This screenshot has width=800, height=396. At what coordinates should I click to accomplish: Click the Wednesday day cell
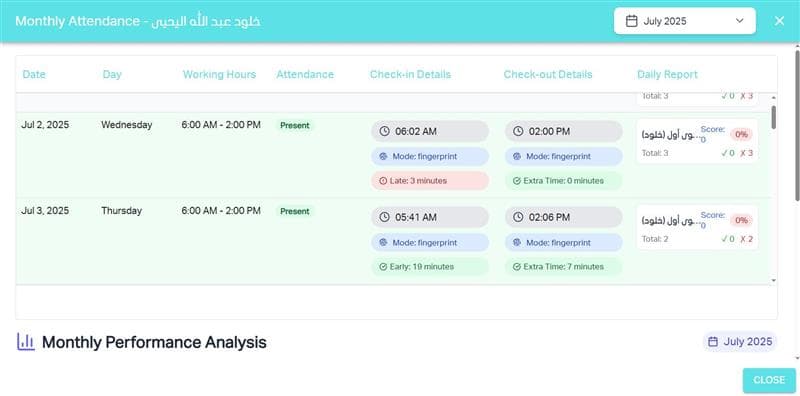point(127,125)
